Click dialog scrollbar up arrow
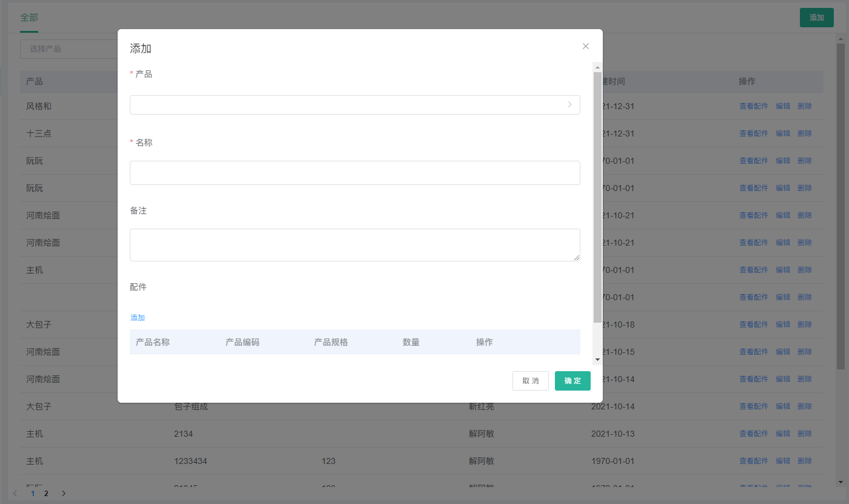Image resolution: width=849 pixels, height=504 pixels. (x=597, y=67)
